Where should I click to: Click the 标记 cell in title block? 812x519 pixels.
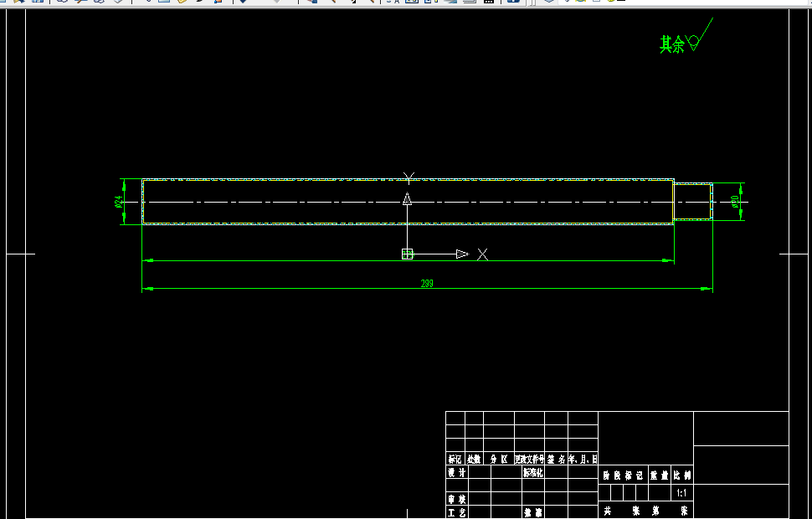tap(455, 459)
